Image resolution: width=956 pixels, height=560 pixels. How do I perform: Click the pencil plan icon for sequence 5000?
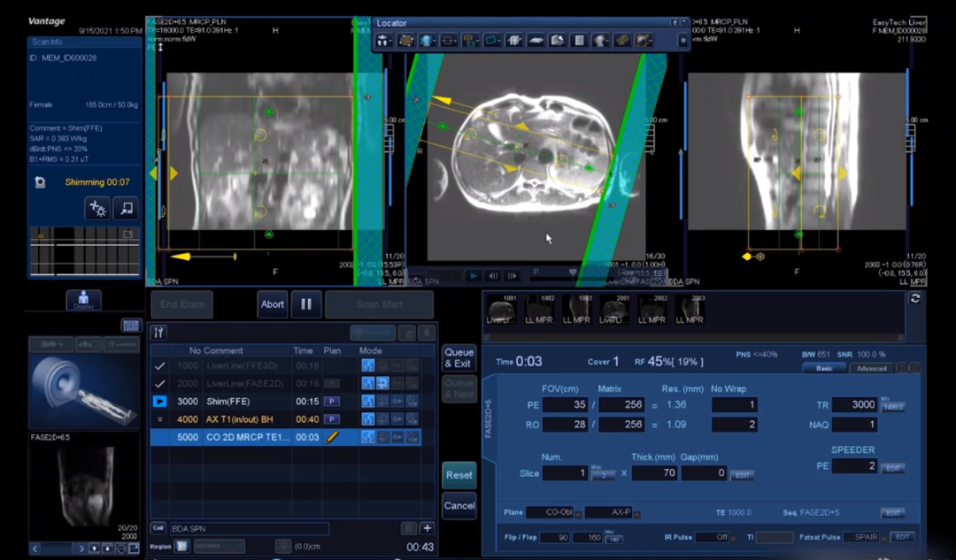(332, 437)
